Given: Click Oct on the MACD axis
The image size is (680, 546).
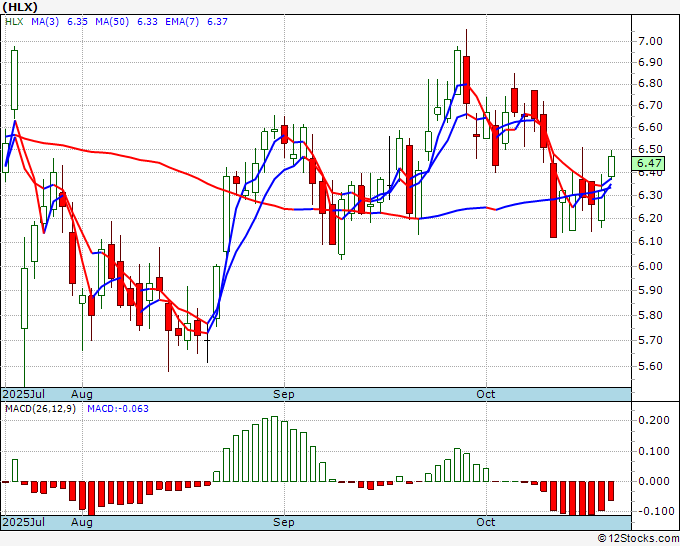Looking at the screenshot, I should point(485,522).
